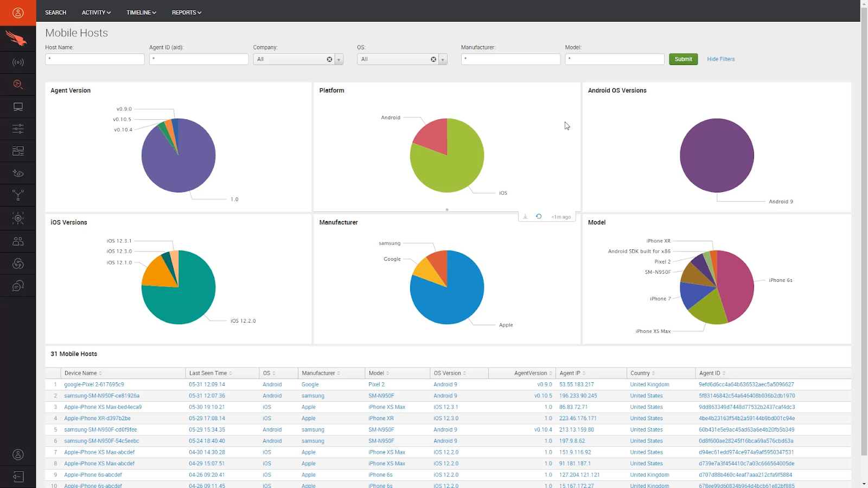The height and width of the screenshot is (488, 868).
Task: Sort table by OS column header
Action: pos(269,373)
